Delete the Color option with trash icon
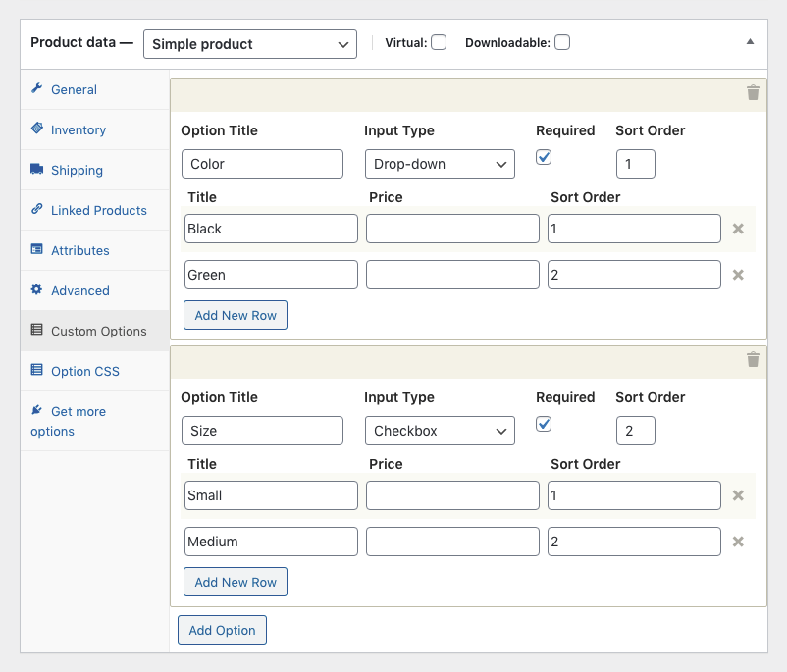The width and height of the screenshot is (787, 672). [x=753, y=93]
